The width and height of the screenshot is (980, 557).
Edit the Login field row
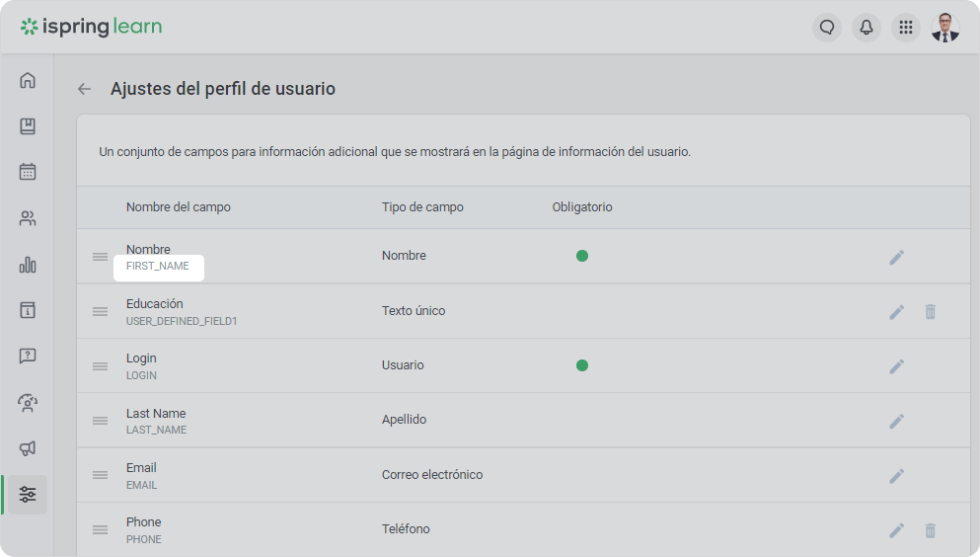point(896,366)
